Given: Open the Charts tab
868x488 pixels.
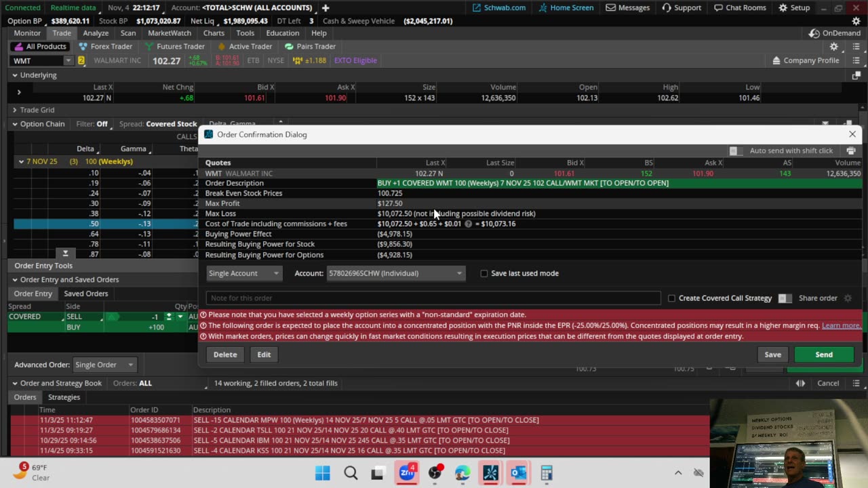Looking at the screenshot, I should 214,33.
